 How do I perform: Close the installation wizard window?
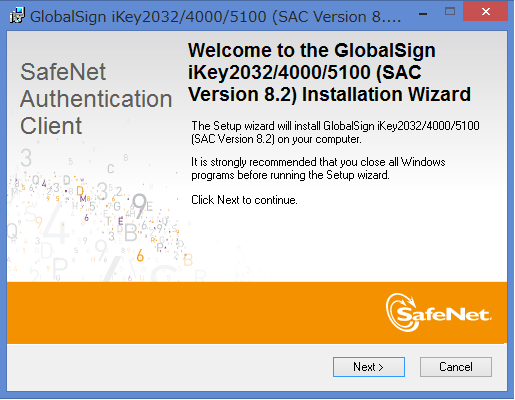(486, 12)
